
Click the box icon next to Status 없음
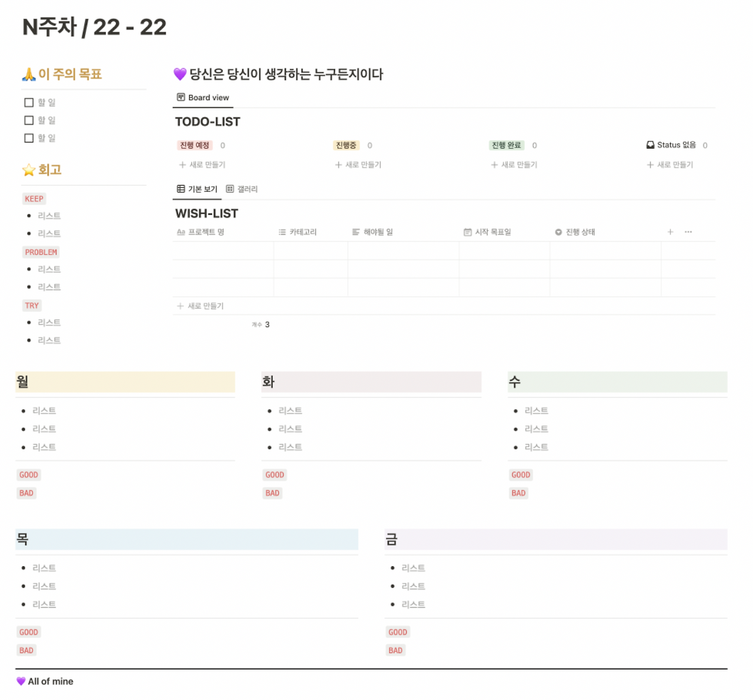[x=650, y=145]
